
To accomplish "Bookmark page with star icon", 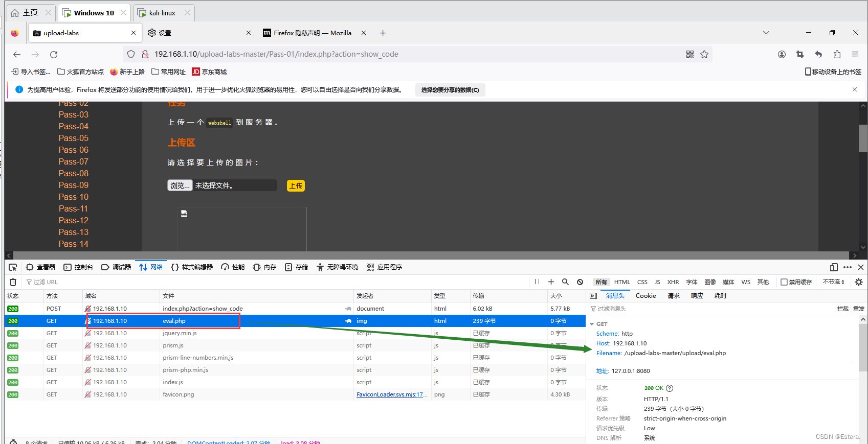I will pyautogui.click(x=704, y=54).
